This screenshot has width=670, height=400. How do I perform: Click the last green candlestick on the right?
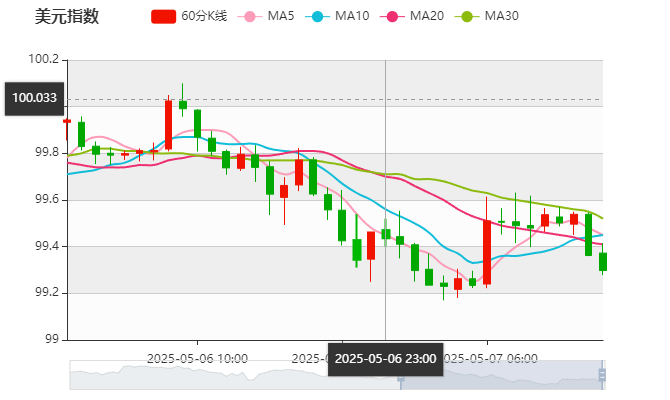pyautogui.click(x=602, y=261)
